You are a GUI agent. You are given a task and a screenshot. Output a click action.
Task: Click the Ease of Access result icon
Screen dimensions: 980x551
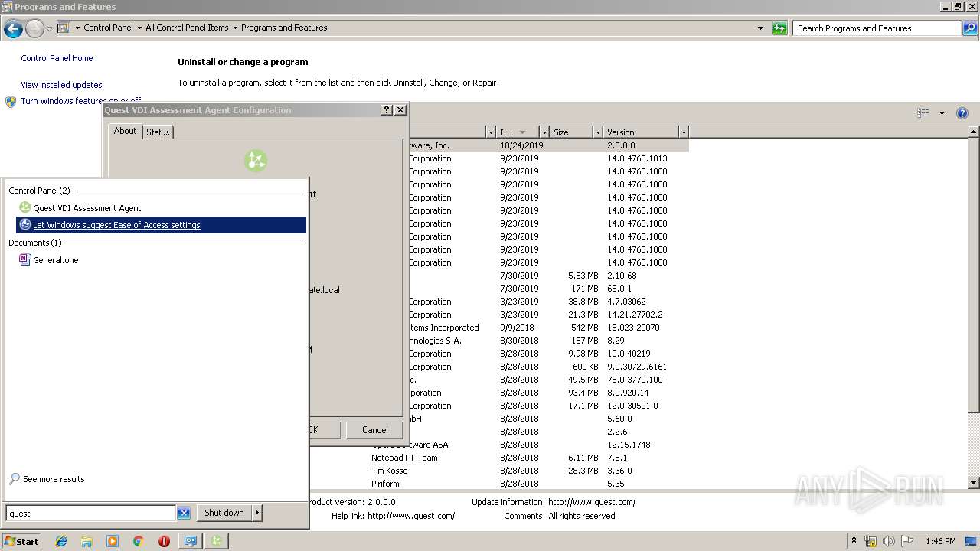click(x=25, y=225)
